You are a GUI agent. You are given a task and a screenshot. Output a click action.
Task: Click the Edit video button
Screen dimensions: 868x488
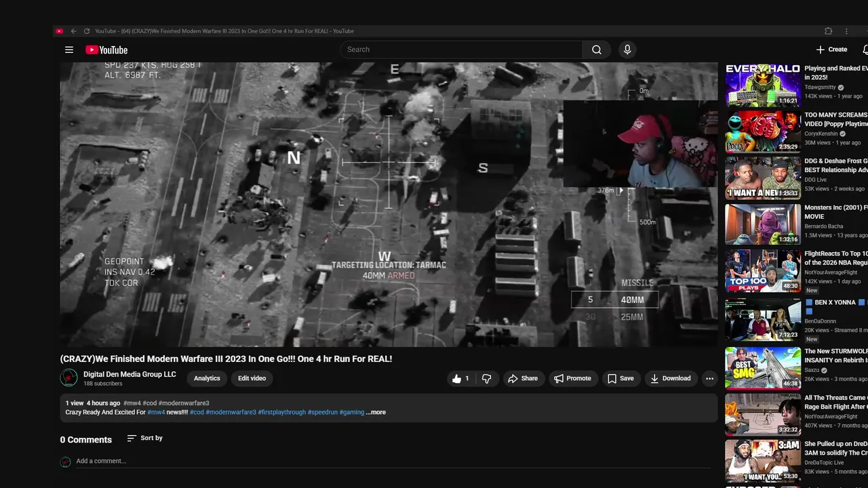pos(252,378)
